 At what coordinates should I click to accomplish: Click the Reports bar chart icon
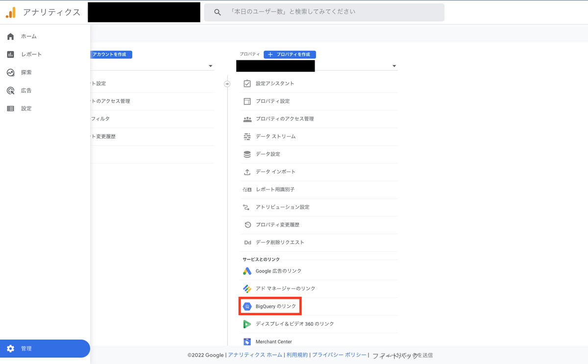click(10, 54)
